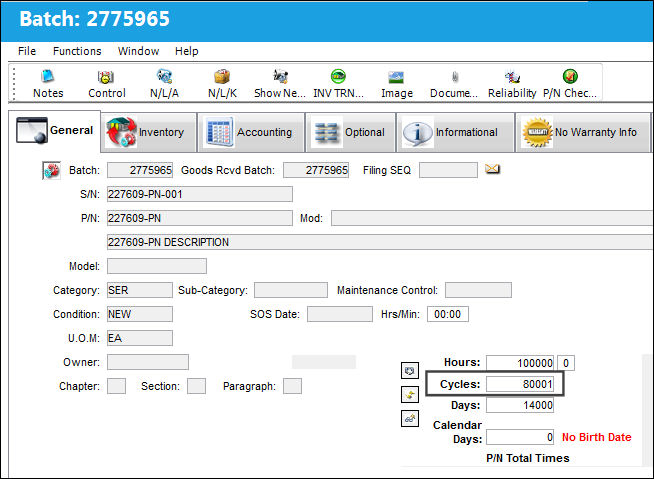Click the Hours field showing 100000

pyautogui.click(x=520, y=363)
